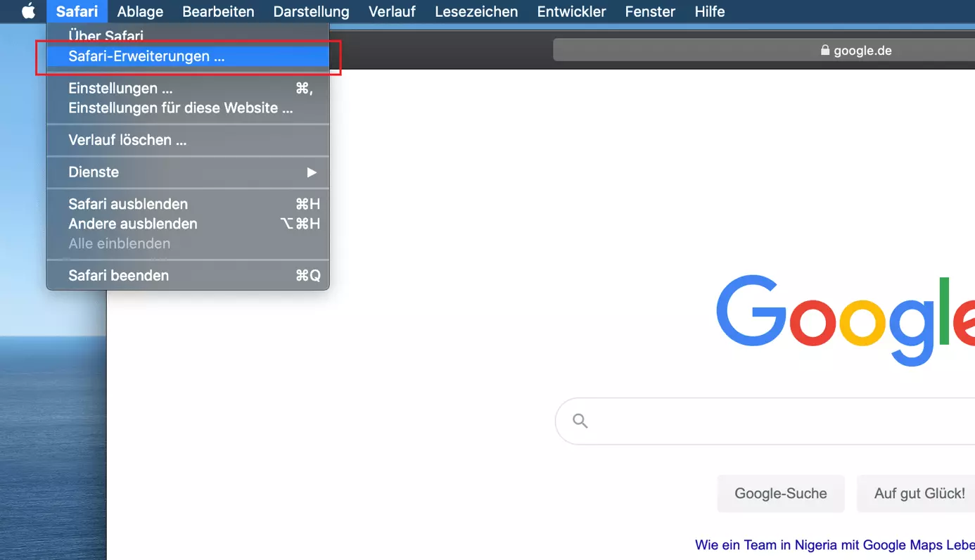Choose Safari ausblenden

point(188,204)
